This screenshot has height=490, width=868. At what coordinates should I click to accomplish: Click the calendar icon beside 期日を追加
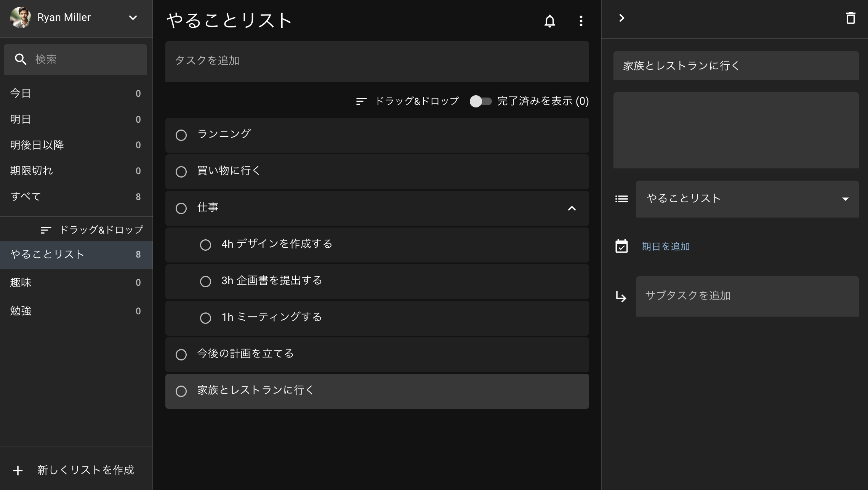coord(621,247)
